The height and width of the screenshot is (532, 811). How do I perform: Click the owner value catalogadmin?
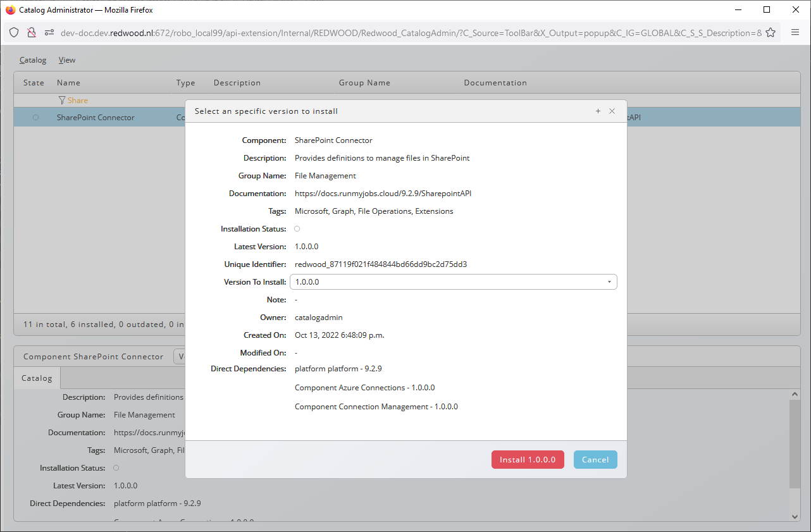coord(319,318)
